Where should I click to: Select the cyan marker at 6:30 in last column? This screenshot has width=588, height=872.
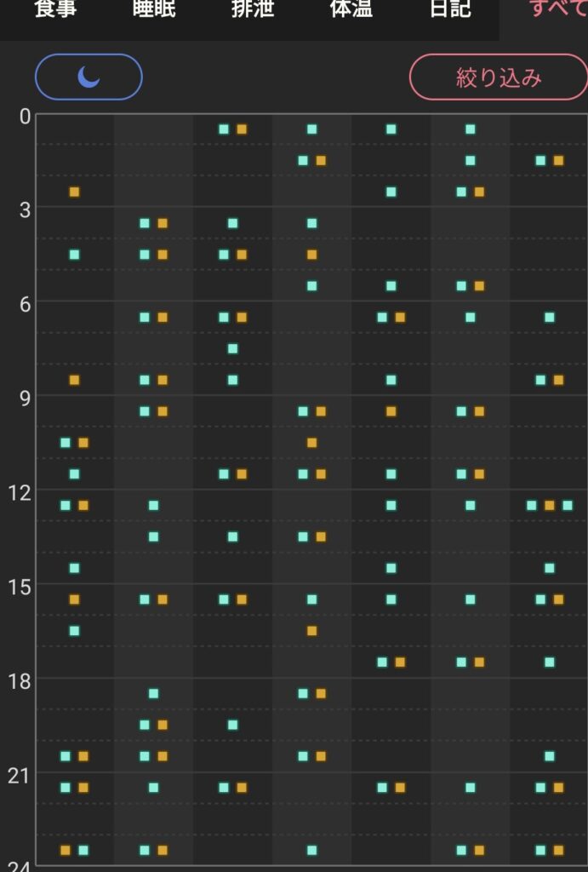pyautogui.click(x=549, y=318)
